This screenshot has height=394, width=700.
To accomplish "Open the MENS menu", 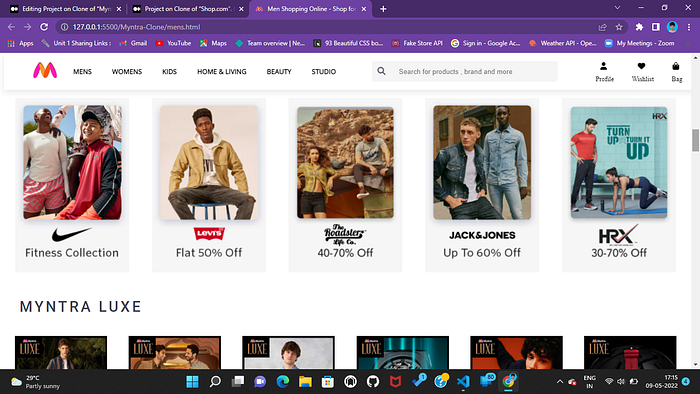I will 82,71.
